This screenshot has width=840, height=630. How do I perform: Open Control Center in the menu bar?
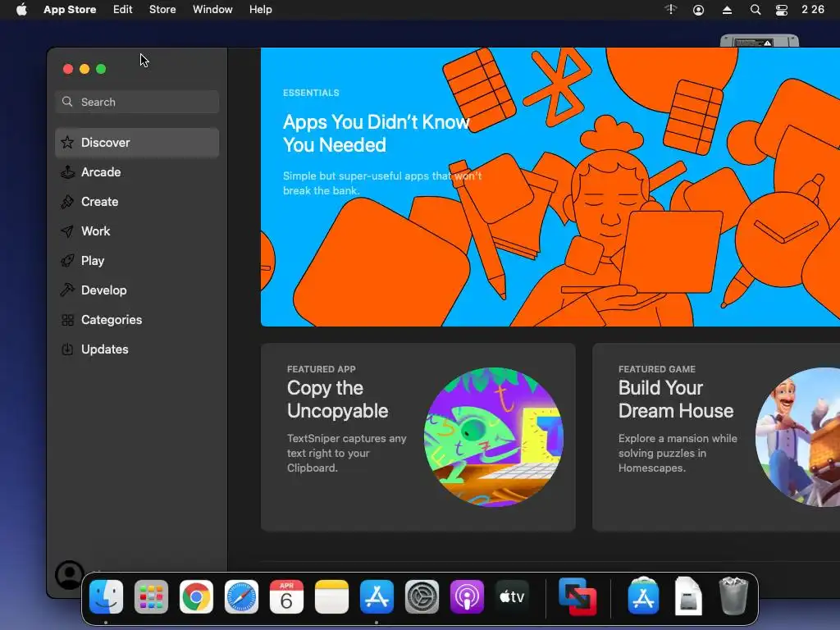[x=782, y=10]
